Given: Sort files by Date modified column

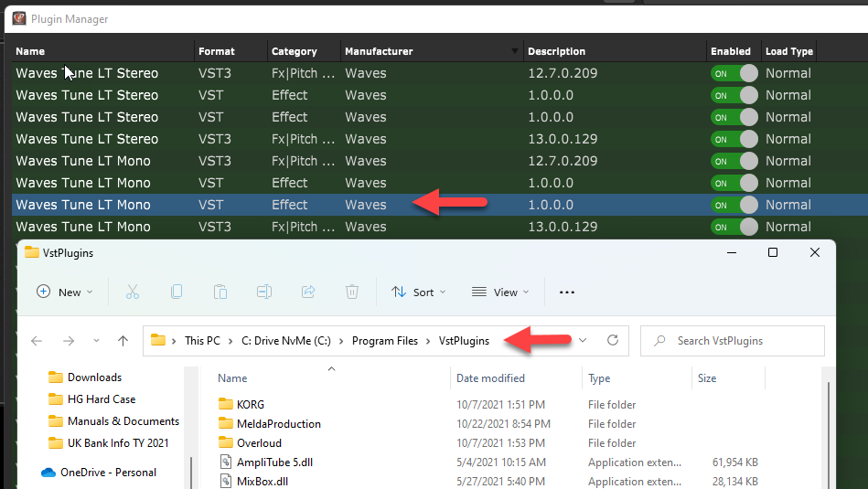Looking at the screenshot, I should pos(490,378).
